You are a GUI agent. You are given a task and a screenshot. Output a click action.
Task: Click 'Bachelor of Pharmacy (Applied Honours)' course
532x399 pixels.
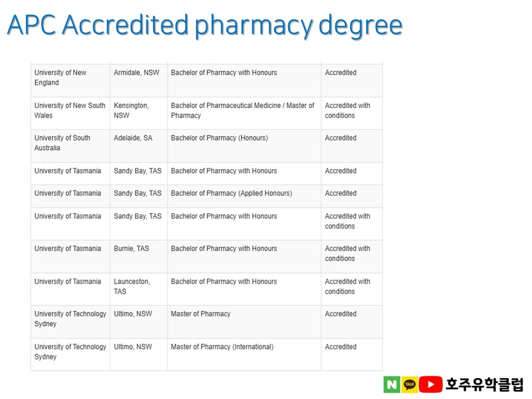tap(231, 193)
